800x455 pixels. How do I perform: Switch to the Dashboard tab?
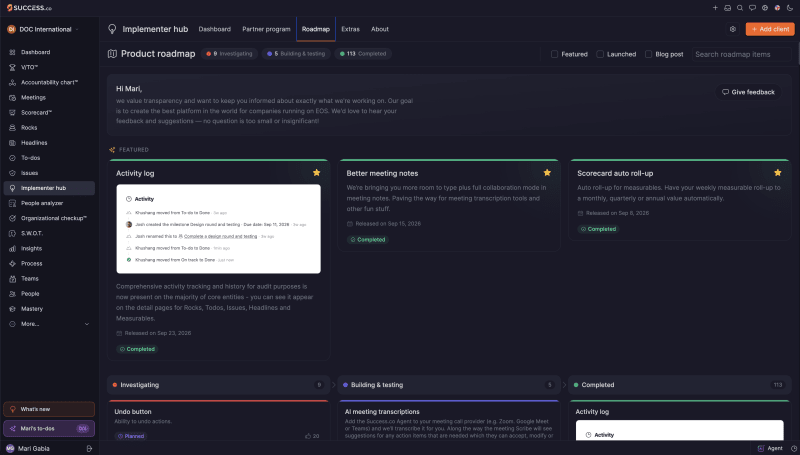[x=214, y=29]
